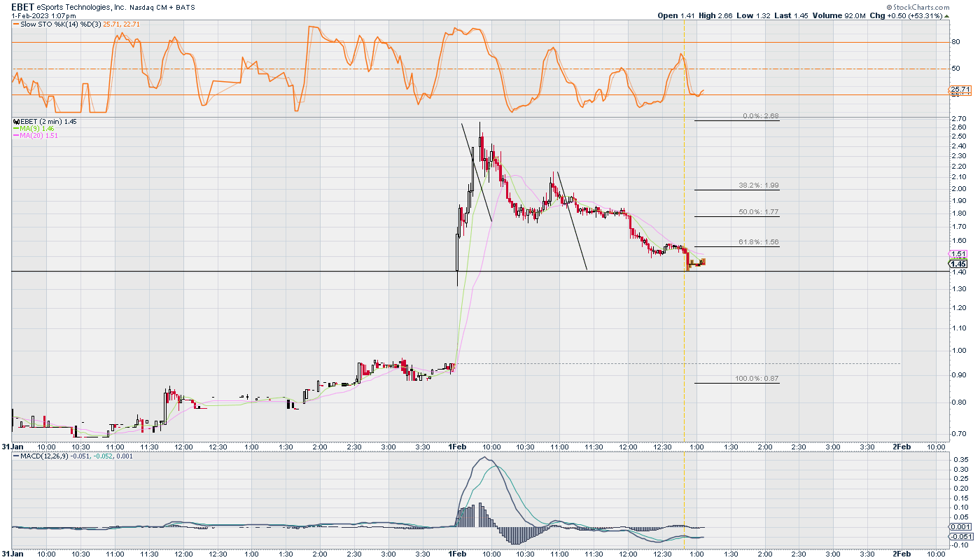This screenshot has height=560, width=980.
Task: Click the 2.00 tick on the price axis
Action: point(958,188)
